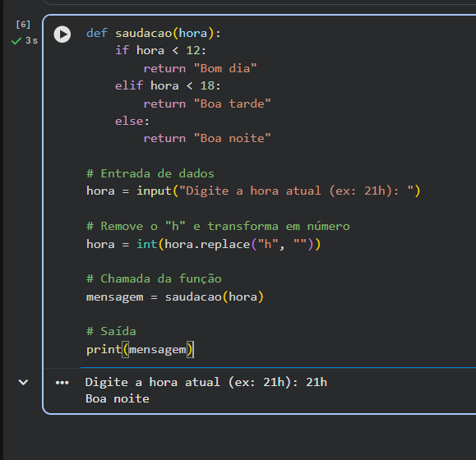476x460 pixels.
Task: Click the execution count [6] label
Action: 23,25
